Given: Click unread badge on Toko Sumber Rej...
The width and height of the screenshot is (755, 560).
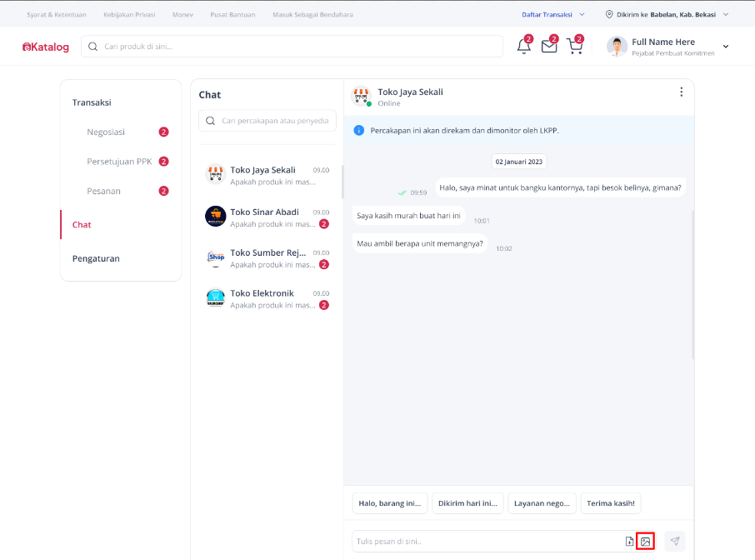Looking at the screenshot, I should pos(324,264).
